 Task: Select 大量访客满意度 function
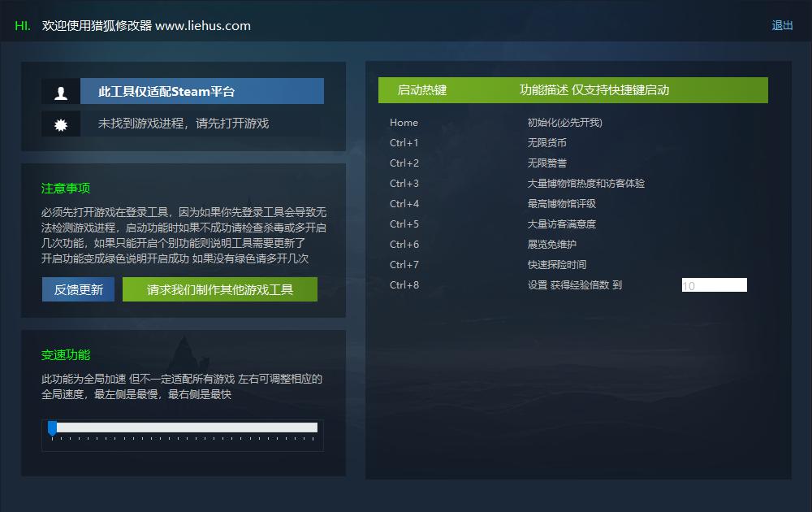561,223
